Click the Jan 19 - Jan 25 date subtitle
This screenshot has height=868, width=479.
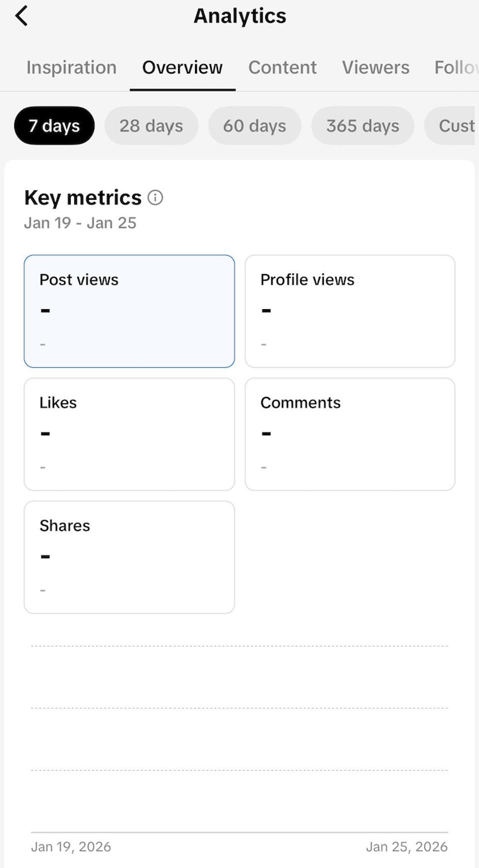[80, 223]
